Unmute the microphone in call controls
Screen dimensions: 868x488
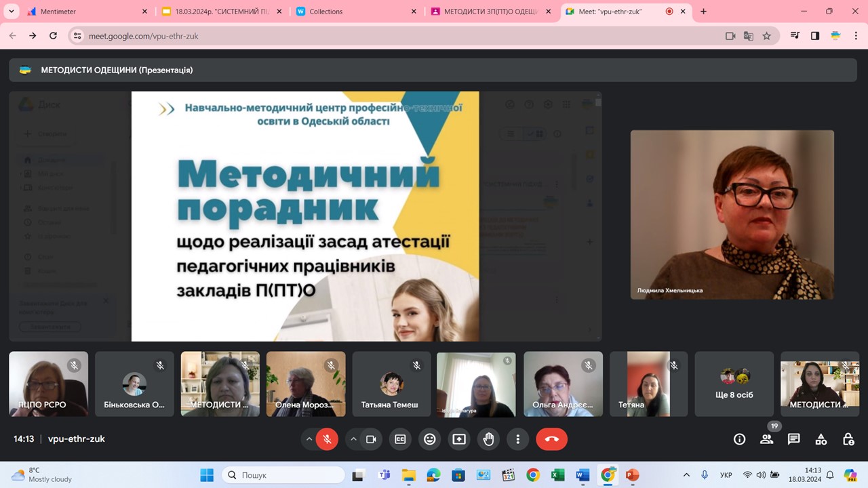(x=327, y=439)
